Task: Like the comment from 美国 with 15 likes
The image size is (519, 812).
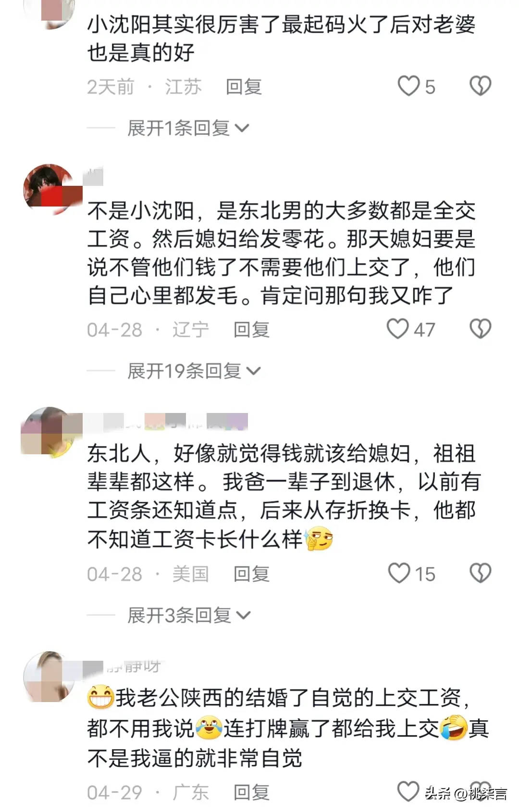Action: 399,573
